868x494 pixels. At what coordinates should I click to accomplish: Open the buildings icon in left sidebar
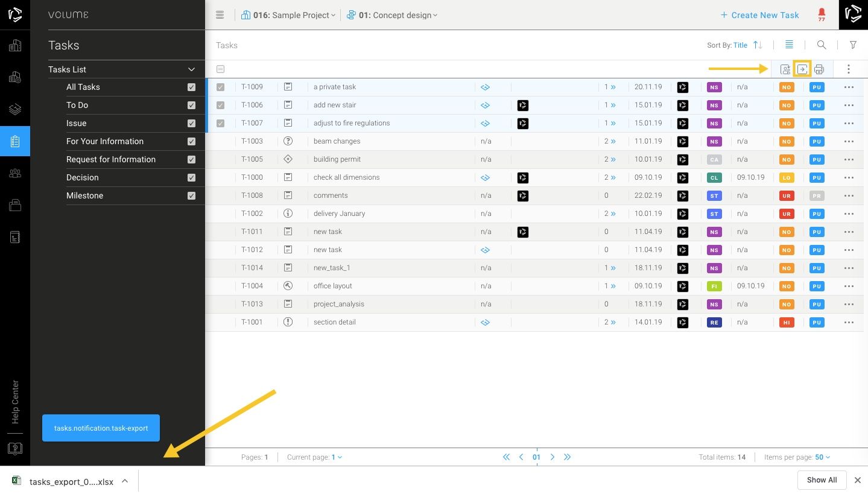[15, 45]
